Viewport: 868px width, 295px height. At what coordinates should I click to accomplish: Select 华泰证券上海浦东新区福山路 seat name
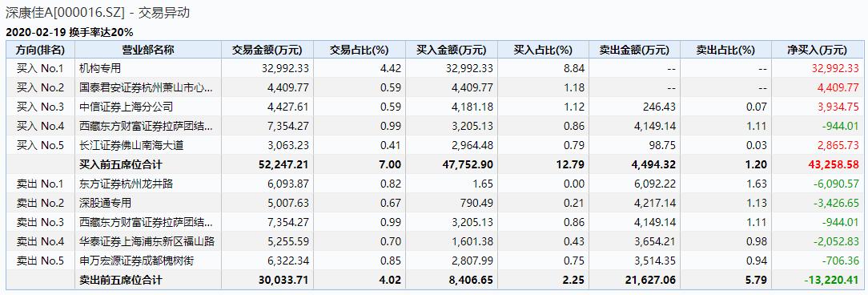(147, 241)
